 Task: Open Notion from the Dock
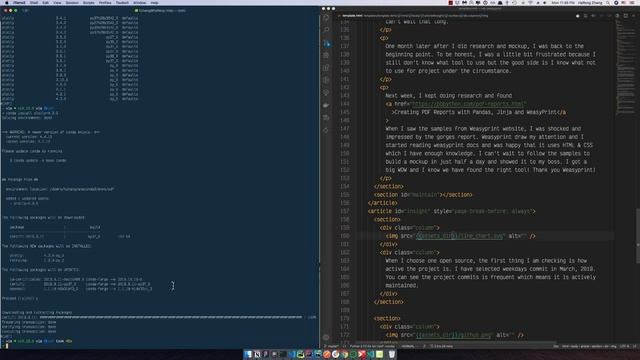click(257, 354)
